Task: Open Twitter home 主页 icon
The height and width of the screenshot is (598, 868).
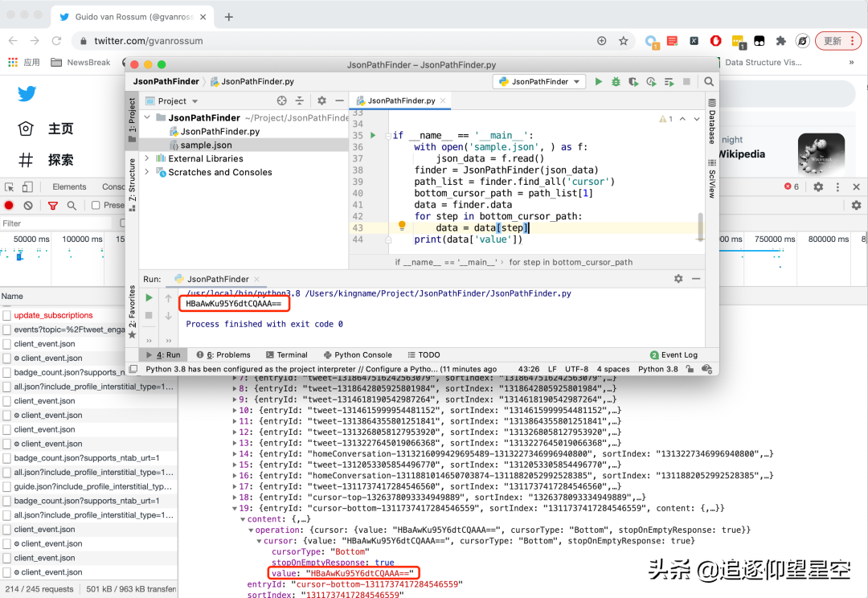Action: point(26,129)
